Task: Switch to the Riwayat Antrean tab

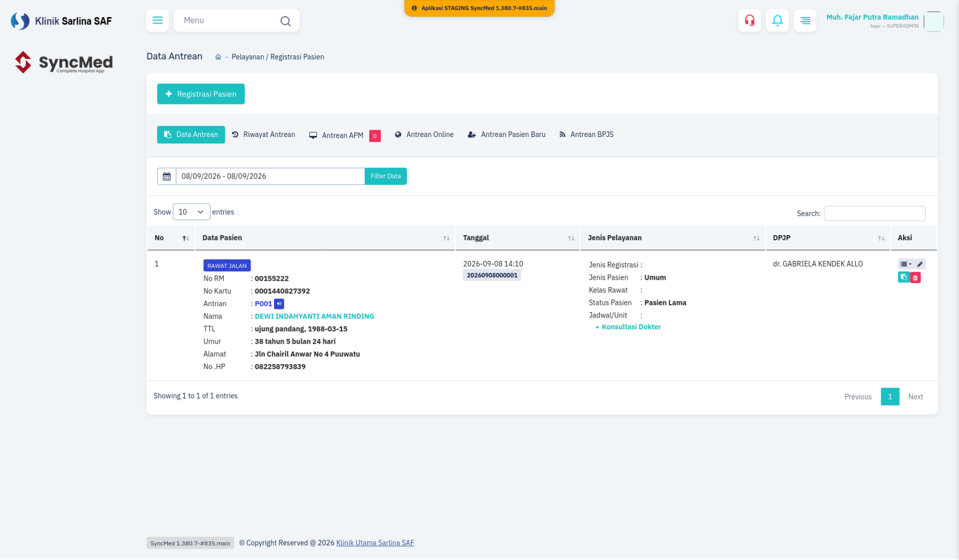Action: click(264, 135)
